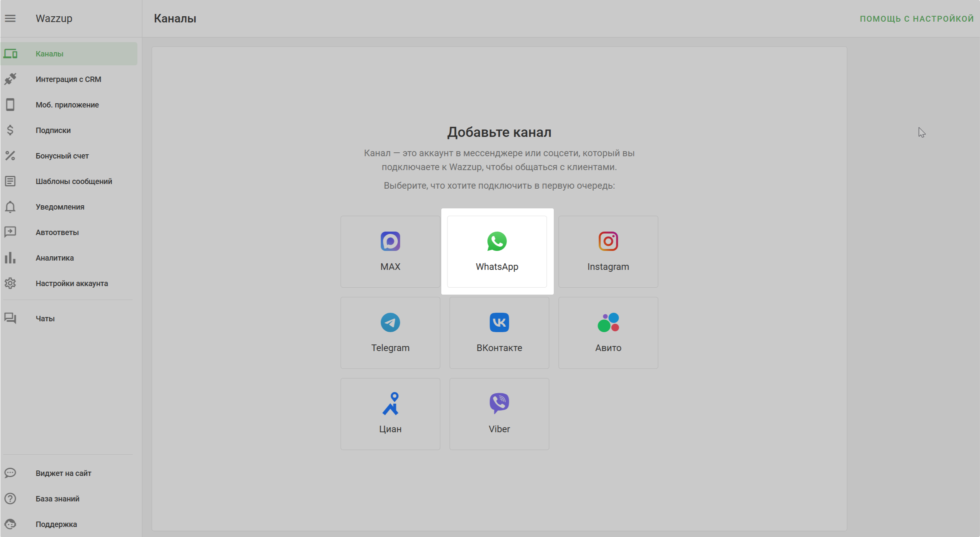The height and width of the screenshot is (537, 980).
Task: Open the Поддержка link
Action: 69,524
